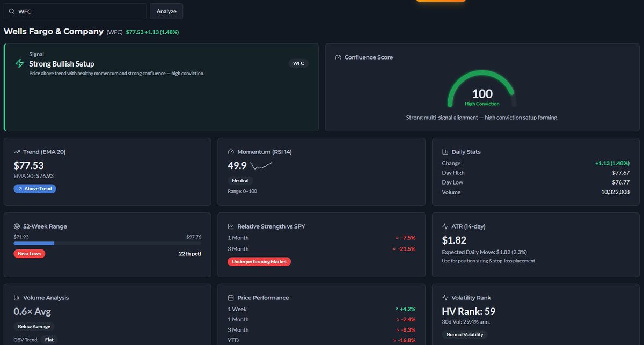Click the $1.82 ATR value
The height and width of the screenshot is (345, 644).
pos(454,240)
